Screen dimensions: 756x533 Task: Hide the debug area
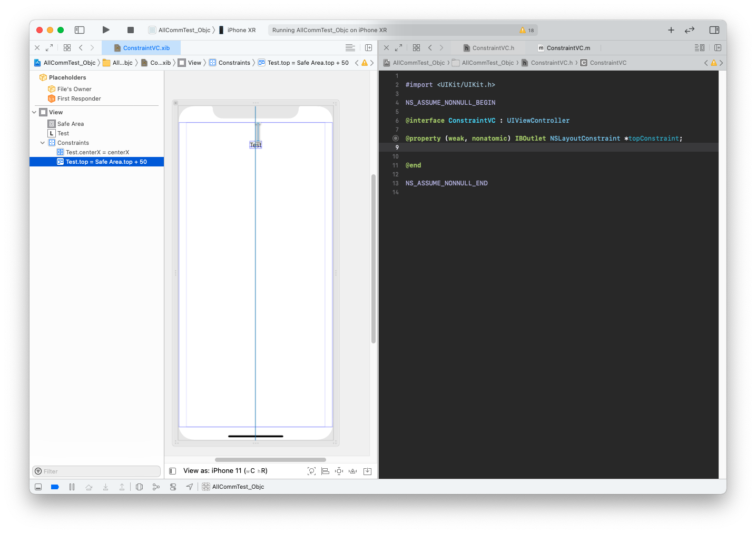[x=38, y=487]
